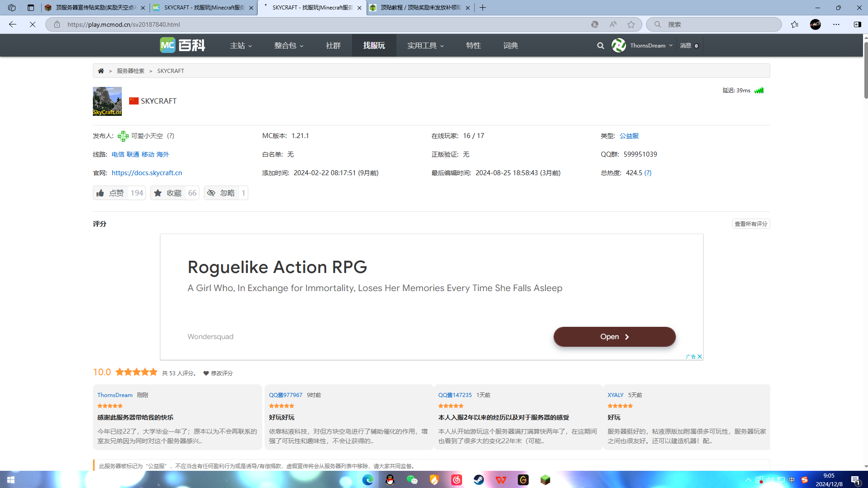The width and height of the screenshot is (868, 488).
Task: Go to home via breadcrumb house icon
Action: pyautogui.click(x=101, y=71)
